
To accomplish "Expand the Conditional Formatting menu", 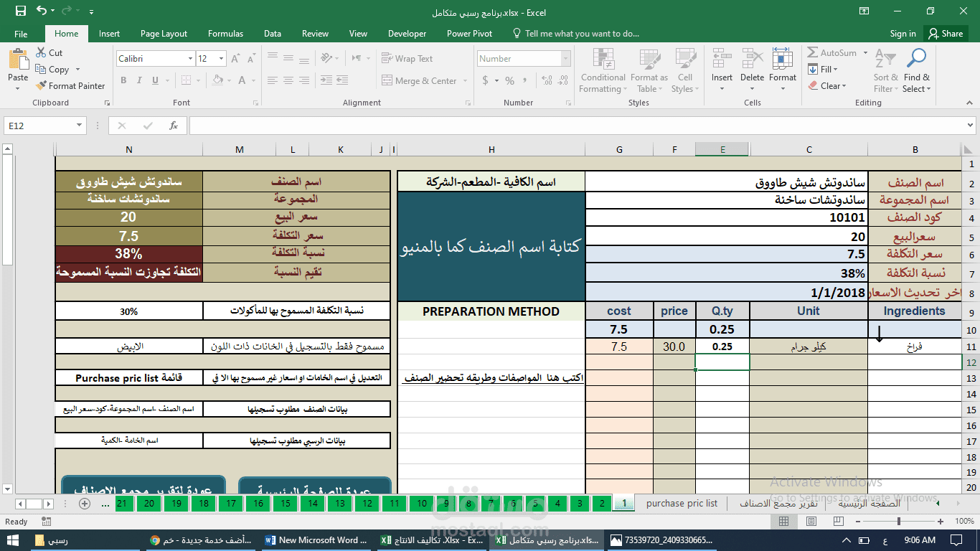I will click(x=603, y=71).
